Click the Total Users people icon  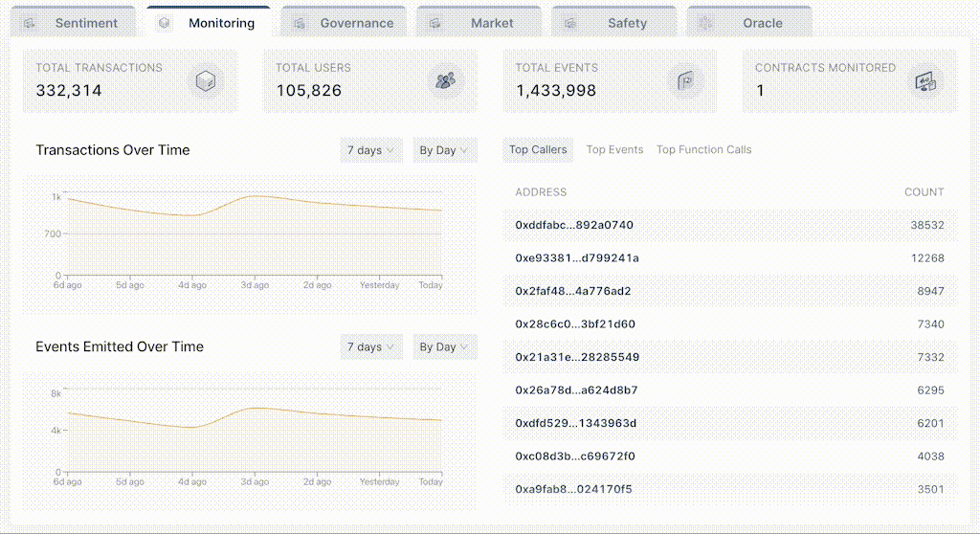pos(446,80)
